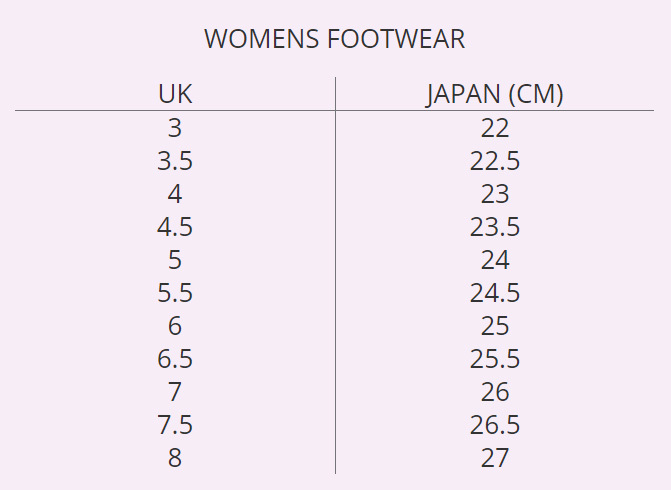Screen dimensions: 671x490
Task: Pick UK size 8 cell
Action: (175, 457)
